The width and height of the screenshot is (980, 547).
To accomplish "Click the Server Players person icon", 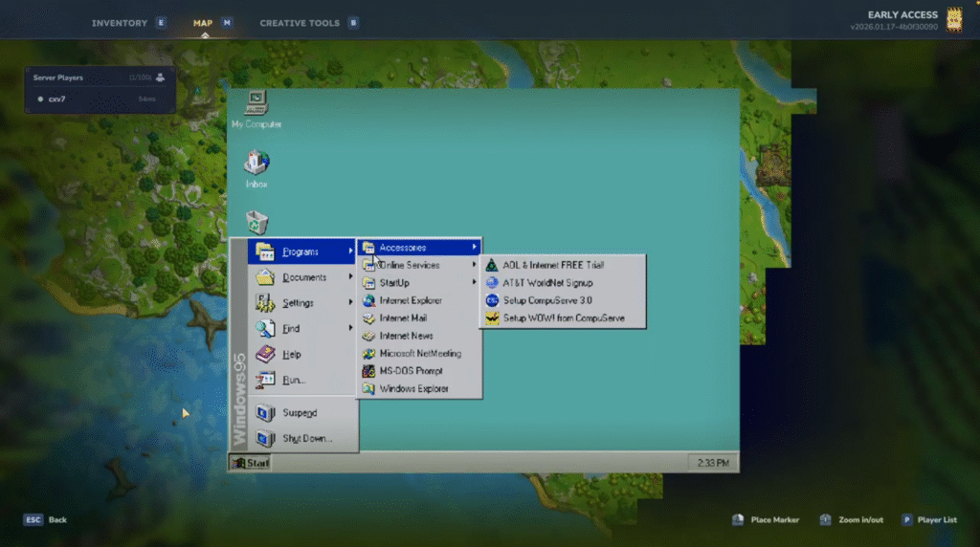I will pos(160,77).
